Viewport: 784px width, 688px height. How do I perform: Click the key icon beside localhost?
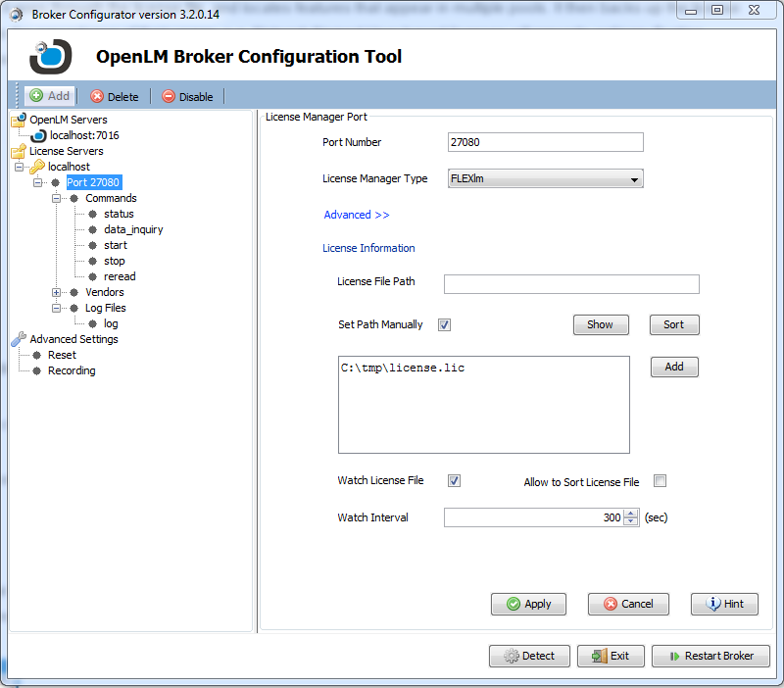click(x=37, y=167)
